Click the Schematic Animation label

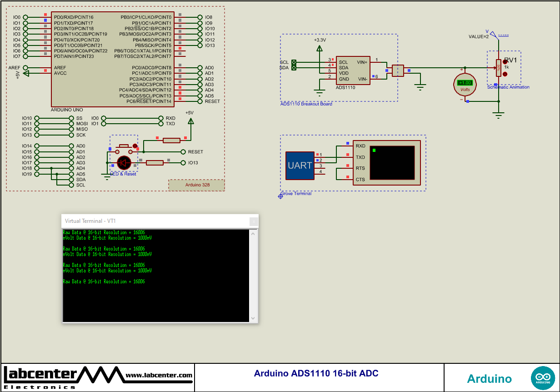pyautogui.click(x=508, y=86)
